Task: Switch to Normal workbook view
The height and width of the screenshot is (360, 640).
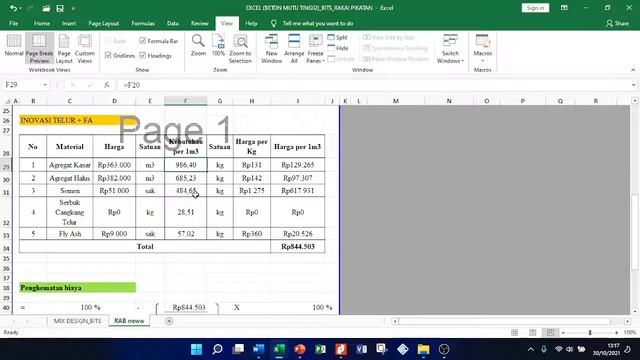Action: click(13, 45)
